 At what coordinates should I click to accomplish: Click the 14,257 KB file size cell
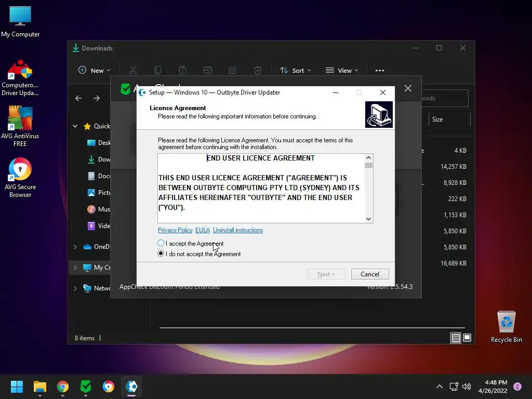click(x=453, y=167)
